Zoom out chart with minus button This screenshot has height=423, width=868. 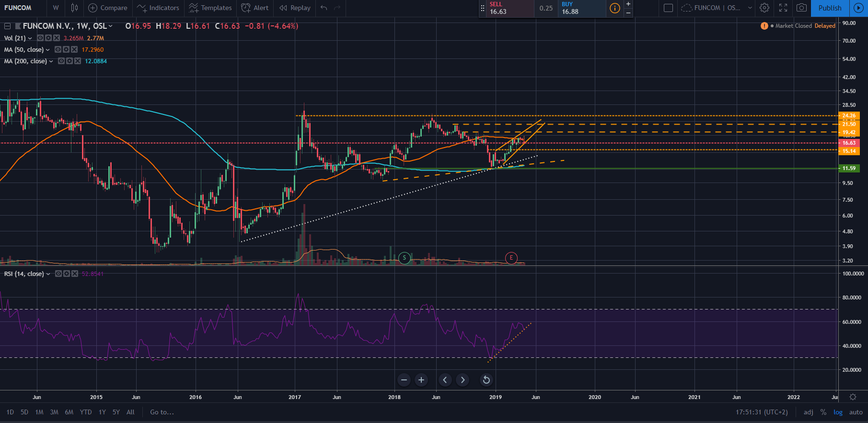(x=404, y=380)
